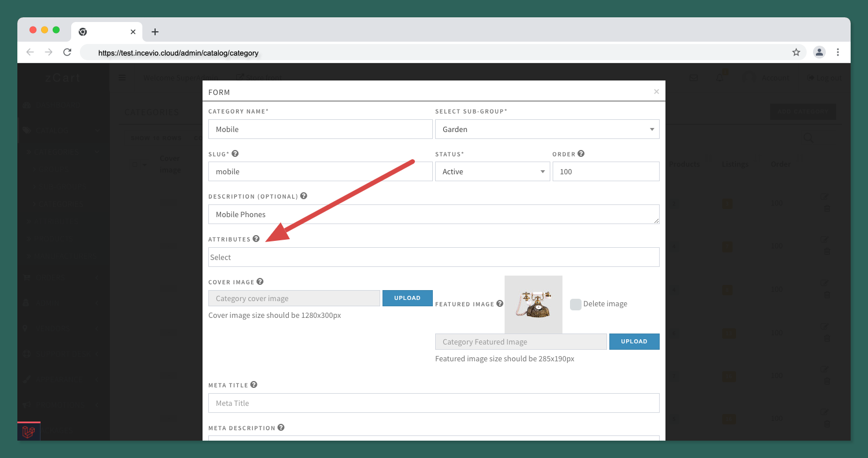868x458 pixels.
Task: Click the Upload button for cover image
Action: pyautogui.click(x=407, y=298)
